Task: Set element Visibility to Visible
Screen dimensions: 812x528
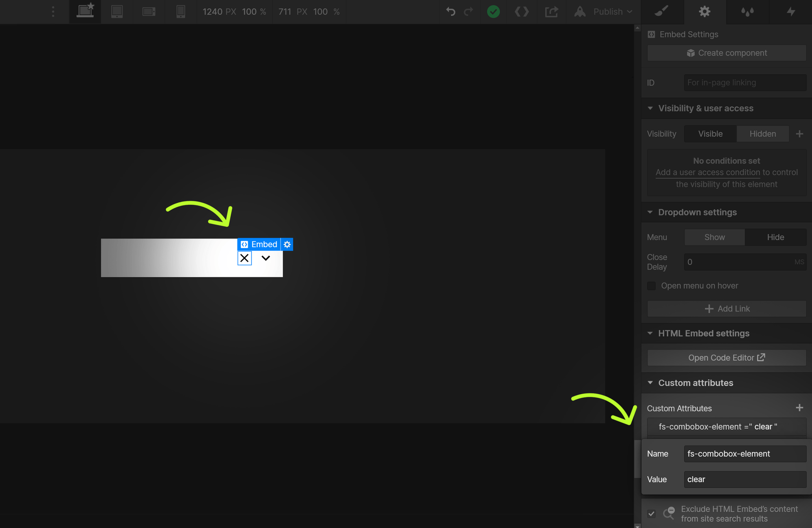Action: pos(710,134)
